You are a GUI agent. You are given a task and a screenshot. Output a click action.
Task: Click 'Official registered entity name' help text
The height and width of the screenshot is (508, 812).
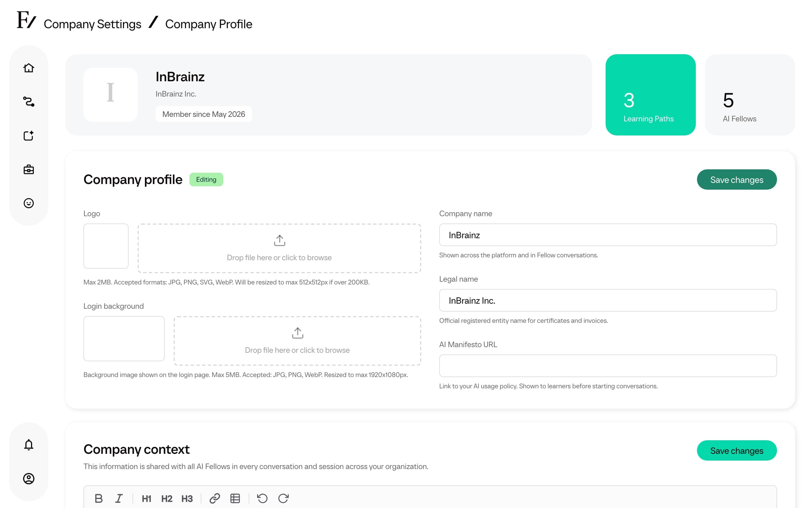point(524,321)
